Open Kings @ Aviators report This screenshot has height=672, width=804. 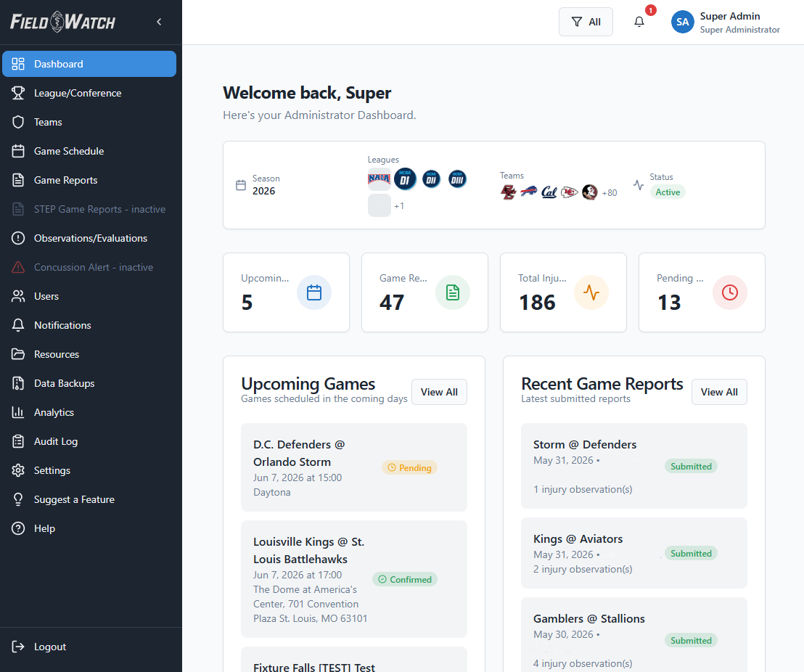633,553
